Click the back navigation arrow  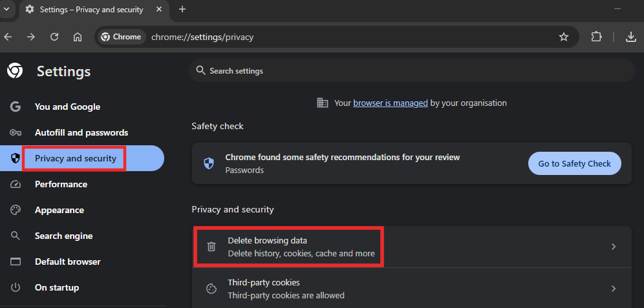point(8,37)
